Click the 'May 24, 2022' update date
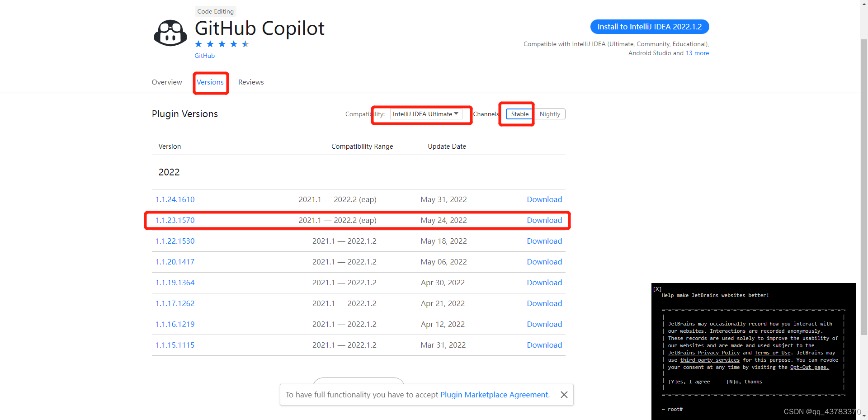The image size is (868, 420). pos(443,220)
